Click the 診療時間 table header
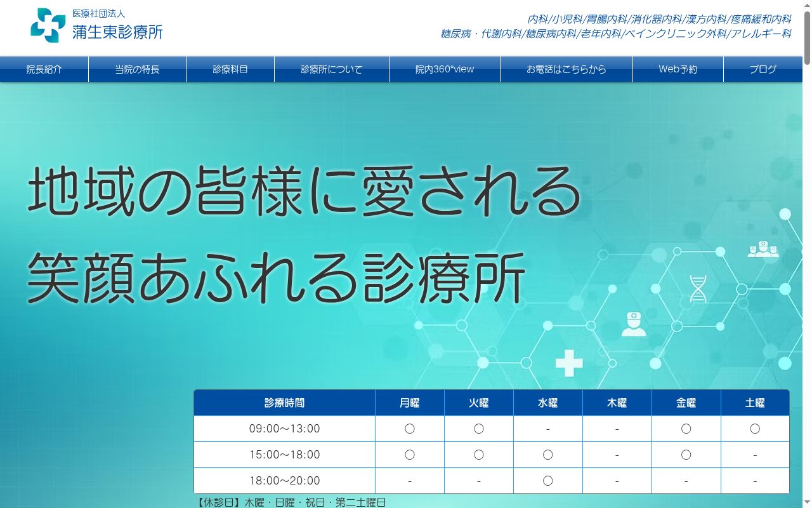Screen dimensions: 812x508 [284, 403]
